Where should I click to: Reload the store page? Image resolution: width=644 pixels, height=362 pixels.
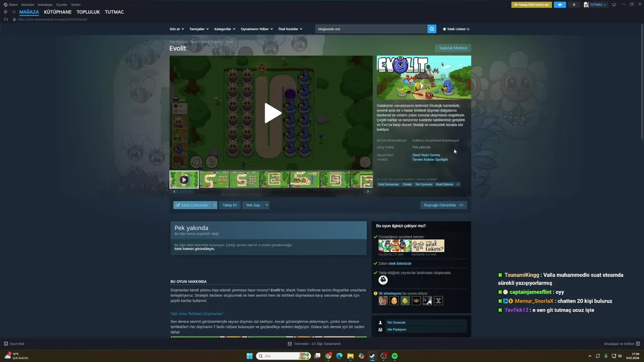(x=6, y=19)
